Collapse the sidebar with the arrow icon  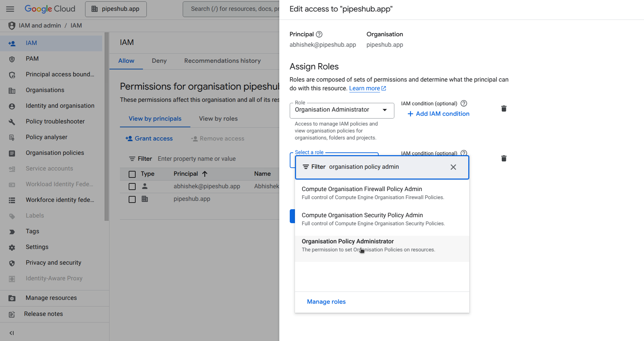point(12,333)
